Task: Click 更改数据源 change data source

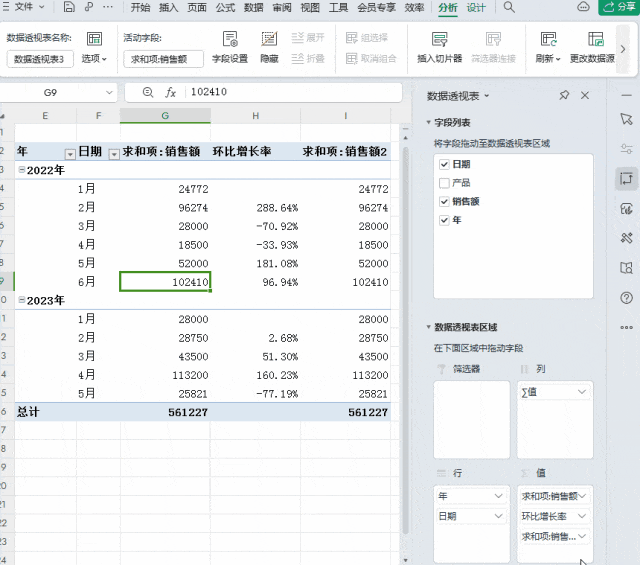Action: [592, 48]
